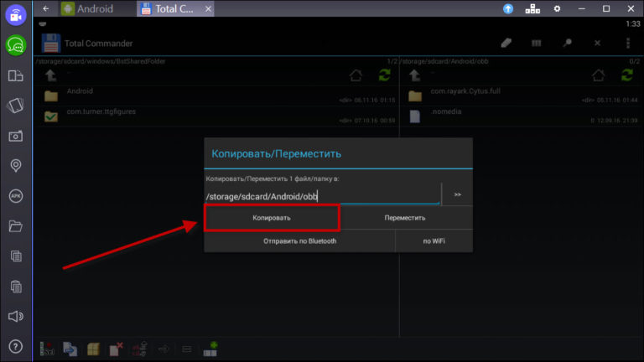The width and height of the screenshot is (644, 362).
Task: Toggle selection of com.turner.ttgfigures folder
Action: [x=50, y=116]
